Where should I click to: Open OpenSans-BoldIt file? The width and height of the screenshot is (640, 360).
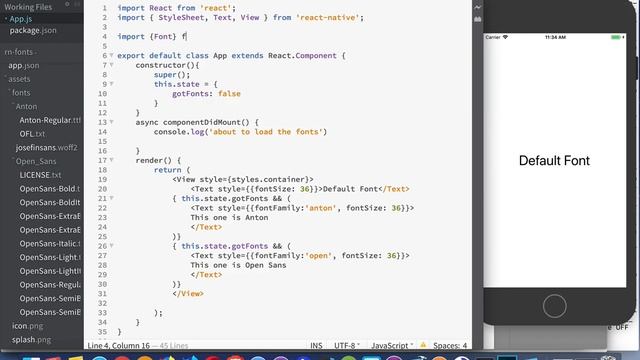click(50, 202)
